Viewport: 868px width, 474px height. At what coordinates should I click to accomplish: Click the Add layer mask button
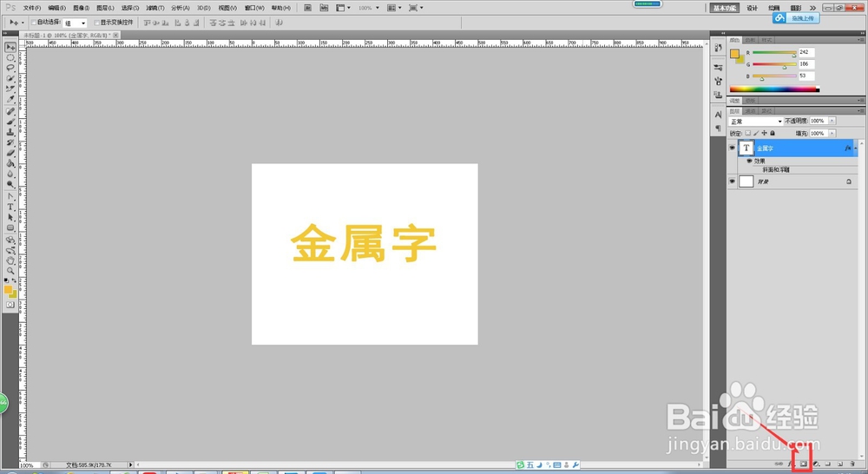coord(803,464)
